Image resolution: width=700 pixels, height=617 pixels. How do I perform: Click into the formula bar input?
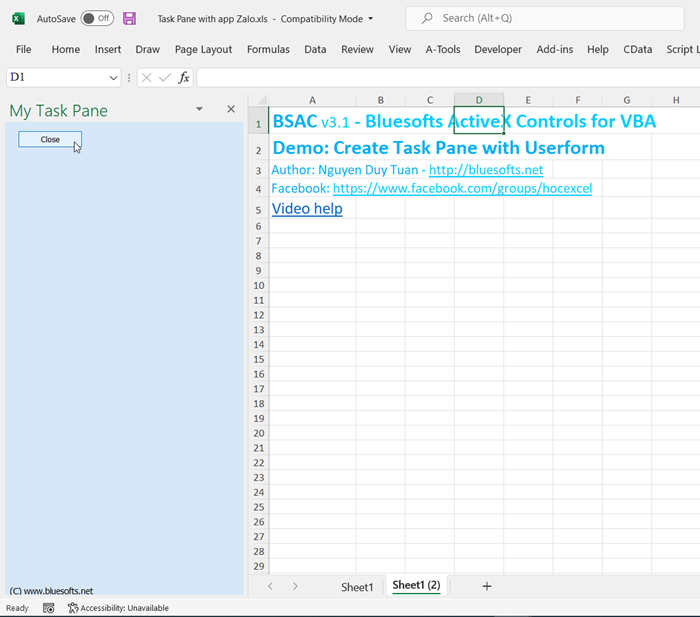tap(448, 78)
